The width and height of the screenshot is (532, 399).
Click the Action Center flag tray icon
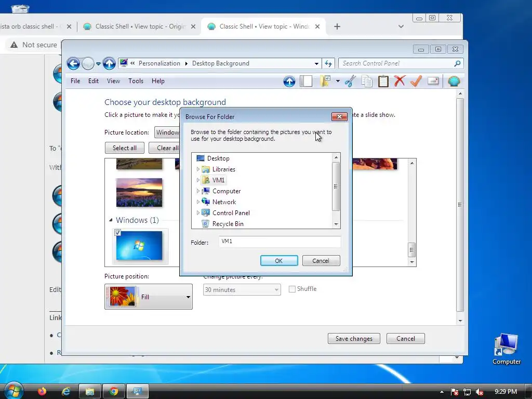(x=455, y=392)
